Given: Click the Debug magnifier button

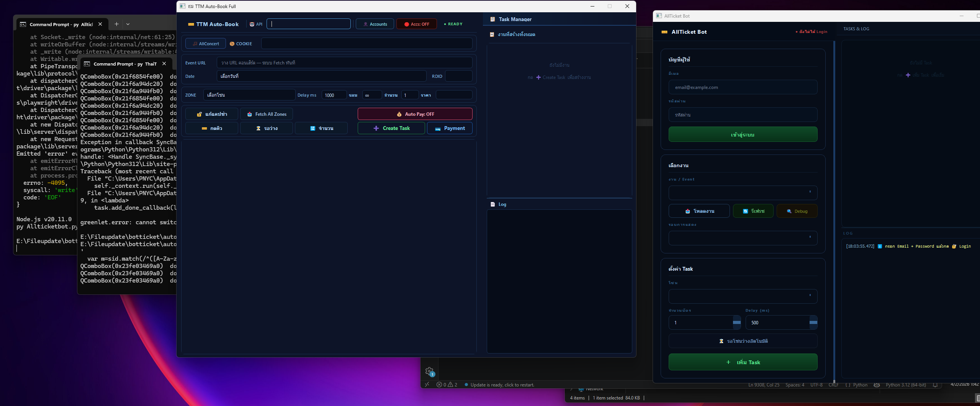Looking at the screenshot, I should (797, 211).
